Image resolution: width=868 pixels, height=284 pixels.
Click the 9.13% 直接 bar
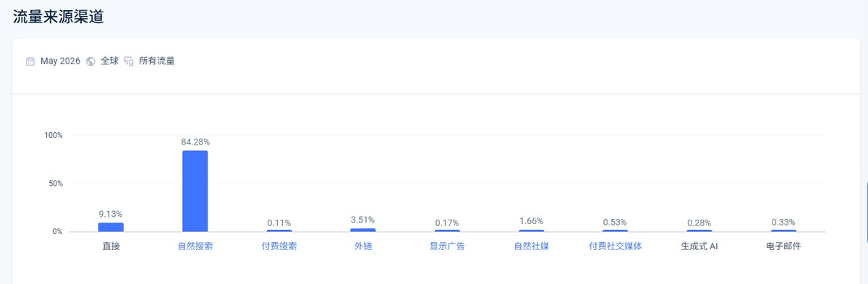[111, 227]
